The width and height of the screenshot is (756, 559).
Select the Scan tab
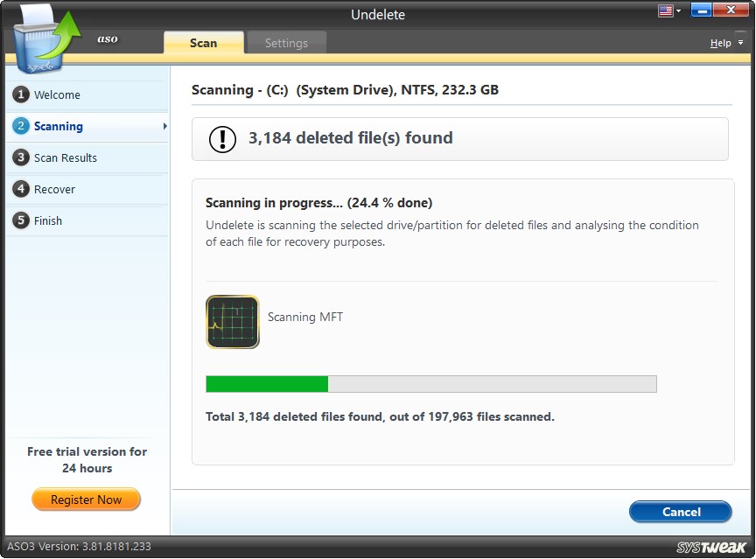click(x=203, y=42)
